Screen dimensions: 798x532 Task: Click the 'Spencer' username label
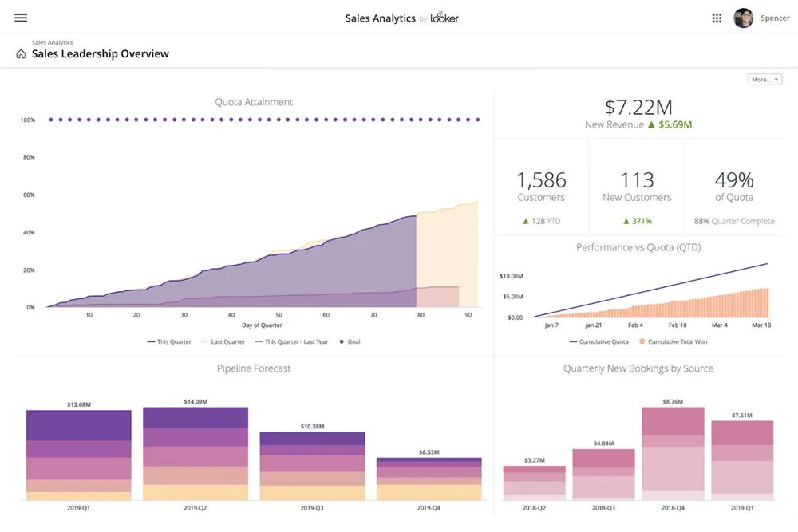(x=775, y=17)
